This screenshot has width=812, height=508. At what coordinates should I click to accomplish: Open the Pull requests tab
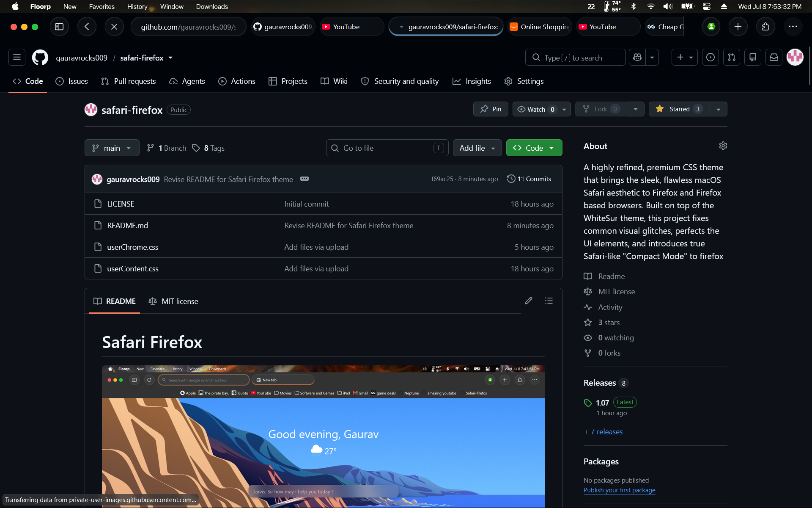(x=129, y=81)
